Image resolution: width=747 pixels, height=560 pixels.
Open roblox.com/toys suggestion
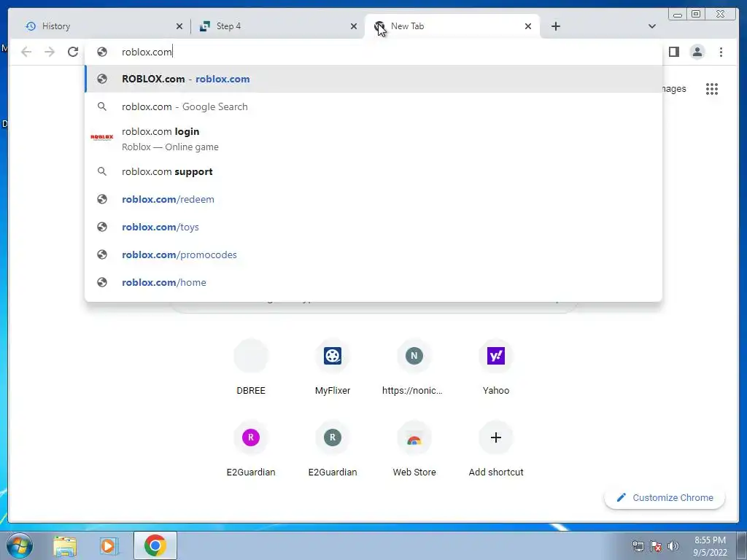point(373,227)
